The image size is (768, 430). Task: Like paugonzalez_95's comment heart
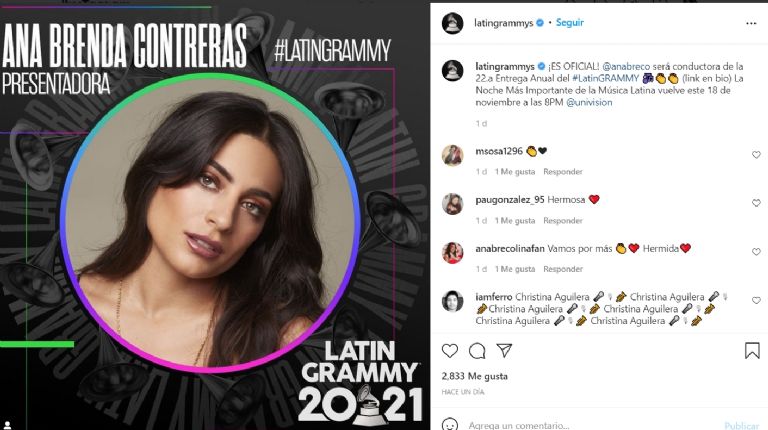[x=756, y=203]
